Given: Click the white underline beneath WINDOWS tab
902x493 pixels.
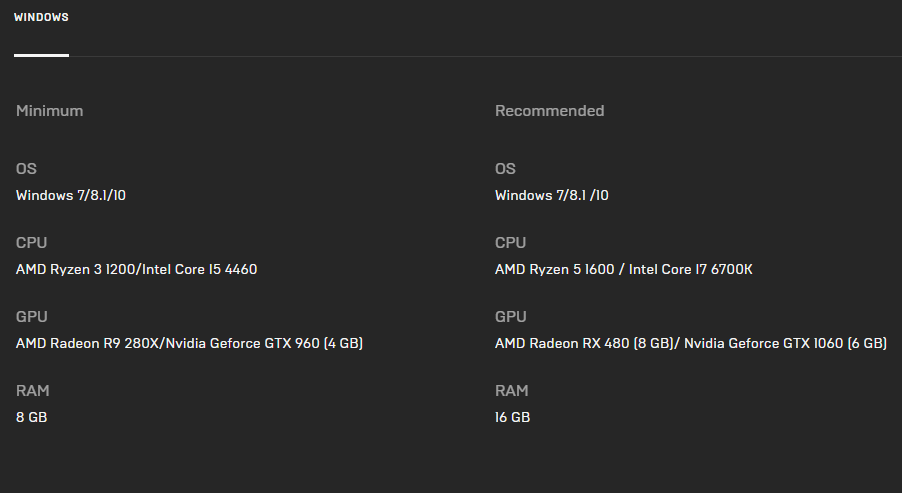Looking at the screenshot, I should click(41, 55).
